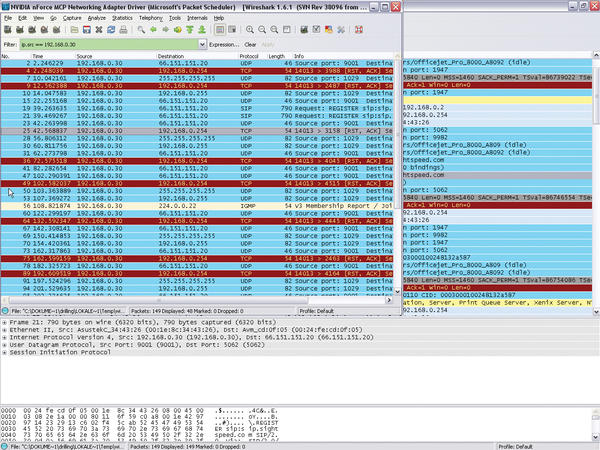The width and height of the screenshot is (600, 450).
Task: Expand Frame 21 details
Action: tap(4, 322)
